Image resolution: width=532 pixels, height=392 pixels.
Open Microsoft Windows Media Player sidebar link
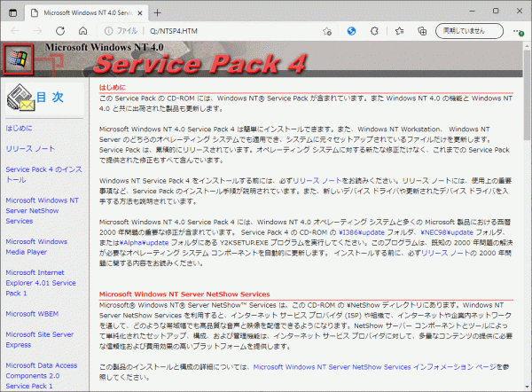tap(36, 247)
